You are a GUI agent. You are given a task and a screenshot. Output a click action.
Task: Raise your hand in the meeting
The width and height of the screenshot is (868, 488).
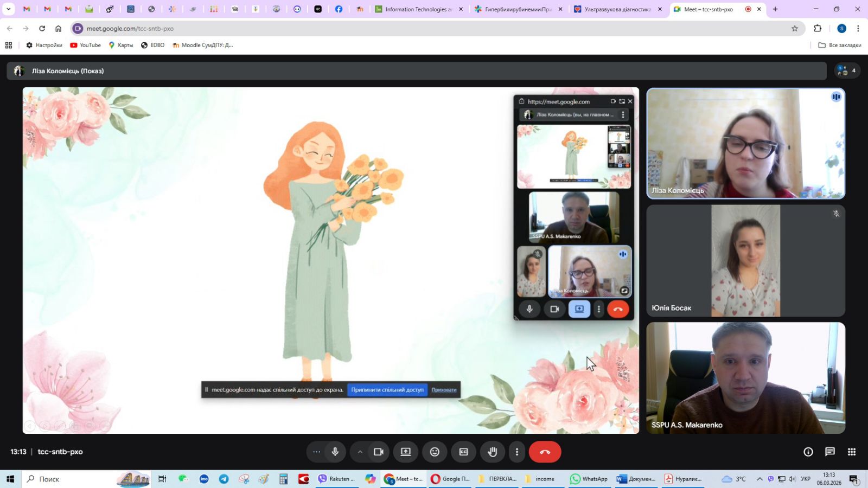492,452
